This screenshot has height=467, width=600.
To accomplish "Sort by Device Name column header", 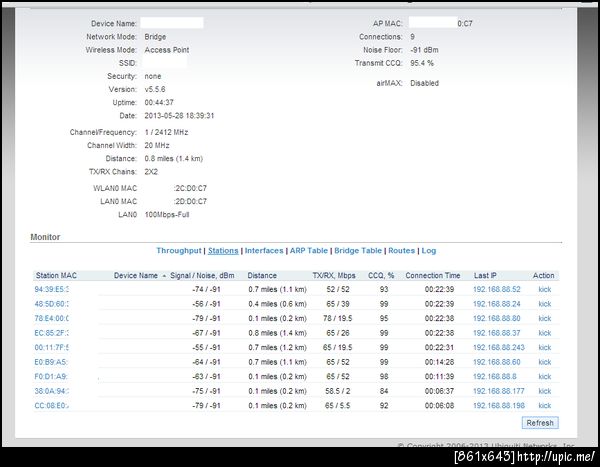I will click(x=136, y=276).
